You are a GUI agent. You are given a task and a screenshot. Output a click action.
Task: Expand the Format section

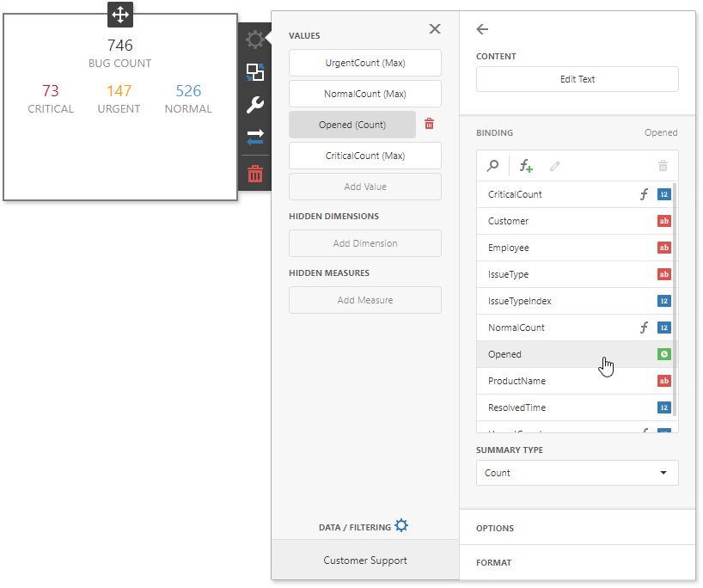[x=577, y=562]
